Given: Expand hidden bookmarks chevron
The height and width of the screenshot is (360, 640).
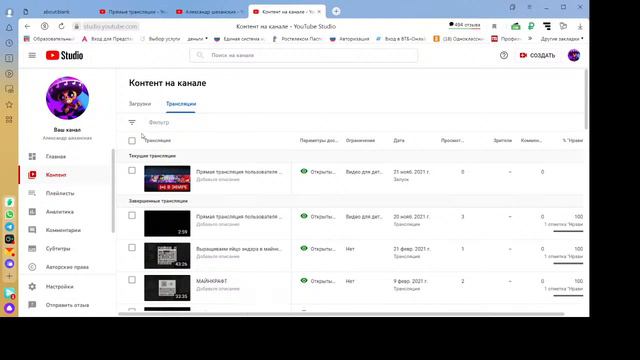Looking at the screenshot, I should point(530,39).
